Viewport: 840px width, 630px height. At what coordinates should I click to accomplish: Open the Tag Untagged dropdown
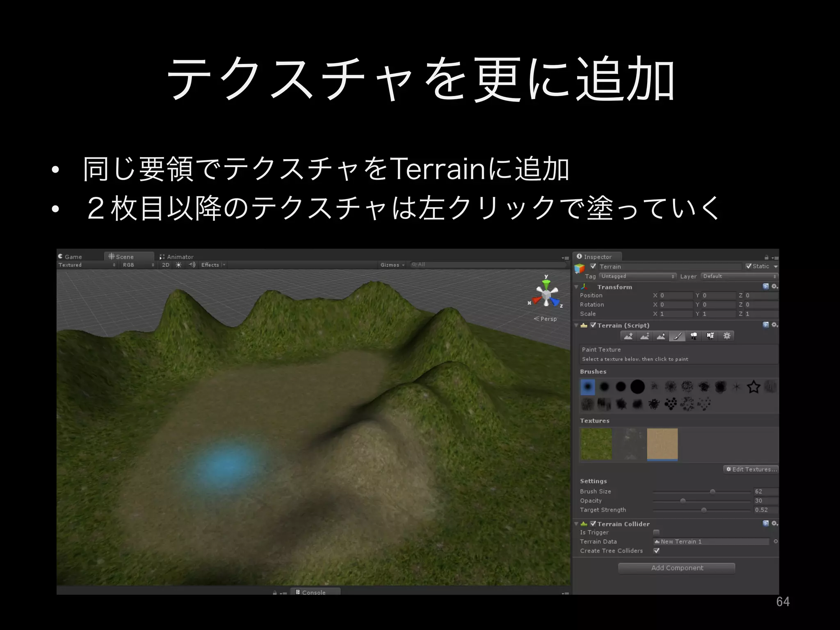pos(637,276)
